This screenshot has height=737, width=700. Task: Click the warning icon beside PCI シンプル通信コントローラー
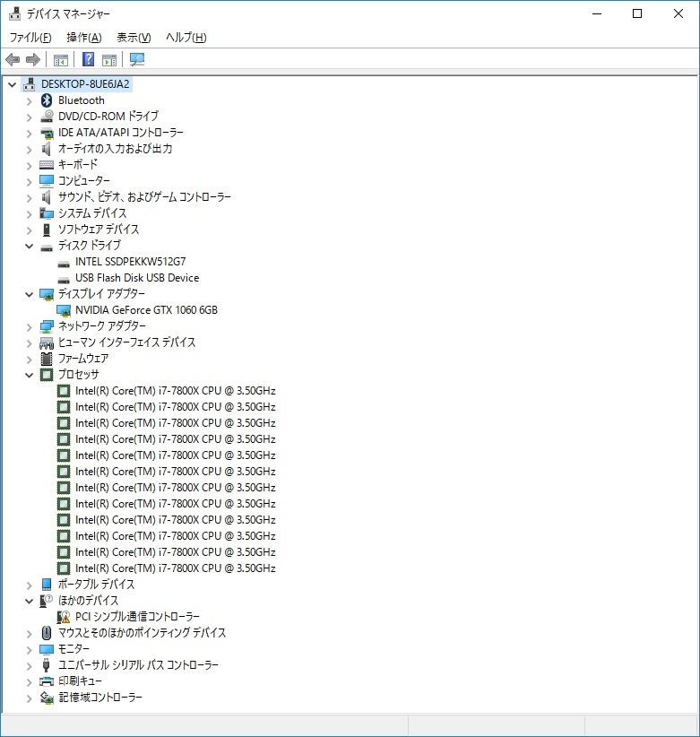tap(64, 617)
